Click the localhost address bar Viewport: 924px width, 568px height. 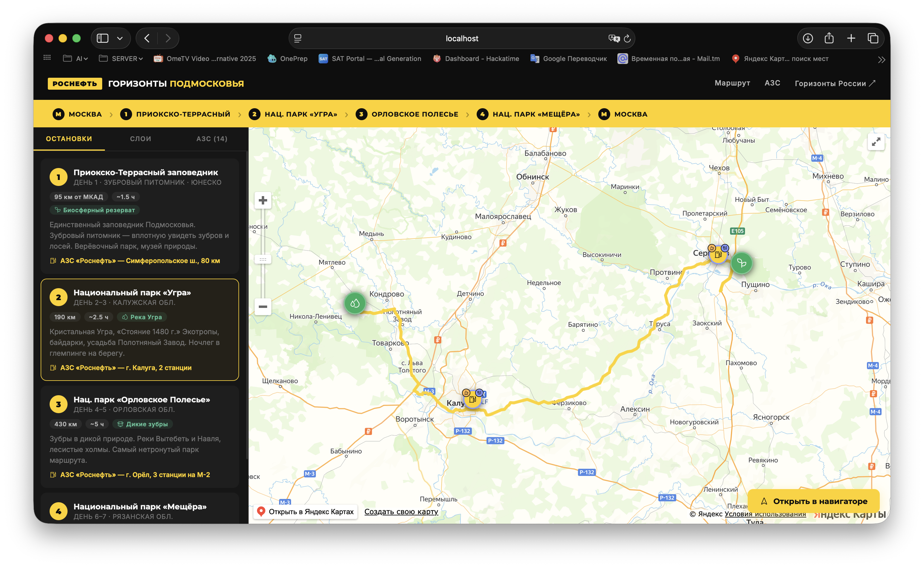(x=461, y=38)
